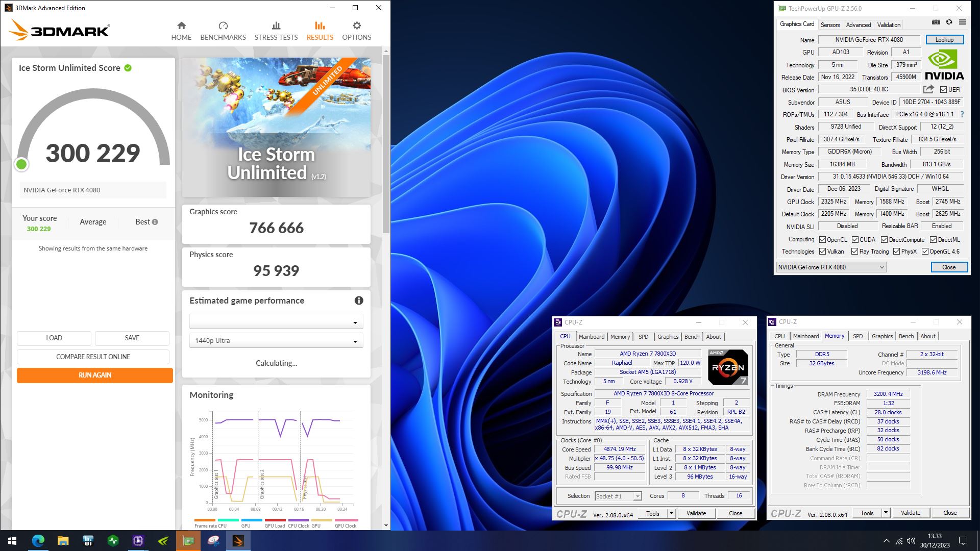Toggle the DirectML checkbox
This screenshot has height=551, width=980.
934,240
